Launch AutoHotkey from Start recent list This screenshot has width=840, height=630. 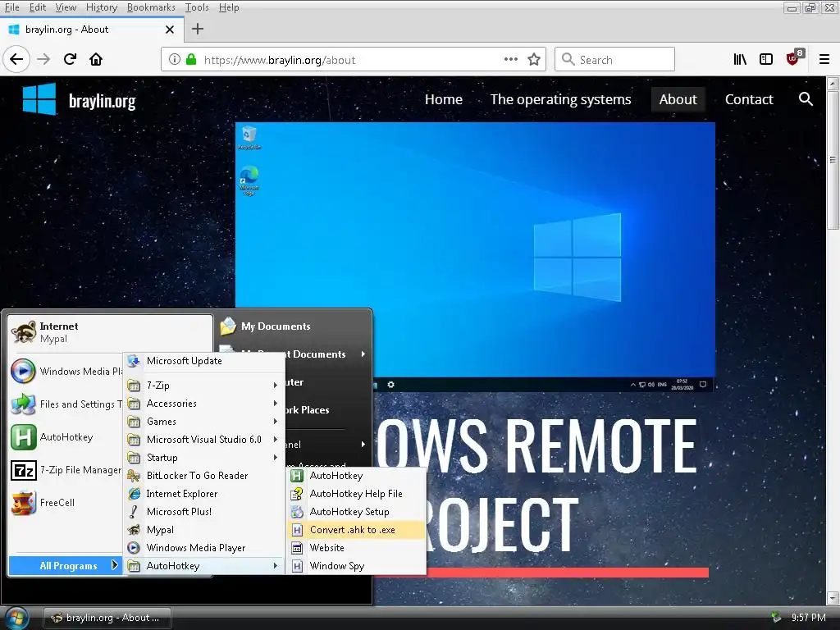66,437
